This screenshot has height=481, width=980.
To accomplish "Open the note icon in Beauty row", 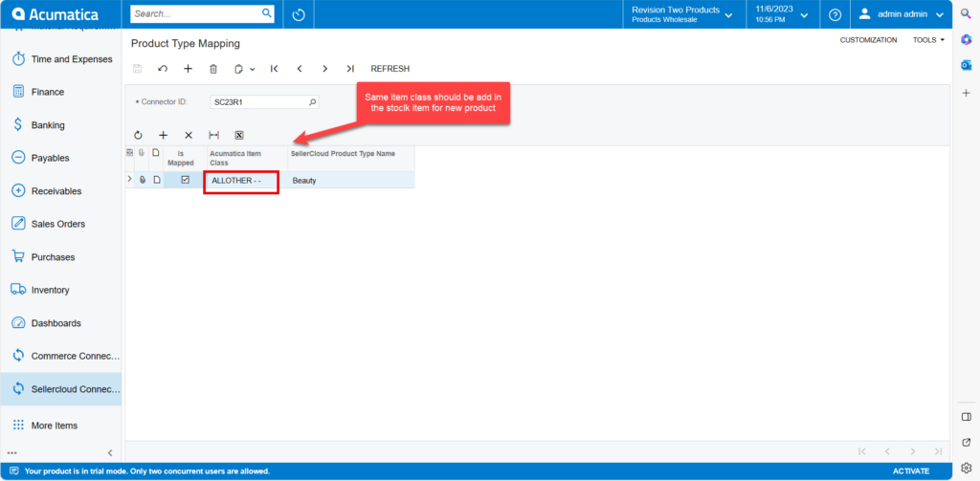I will tap(156, 180).
